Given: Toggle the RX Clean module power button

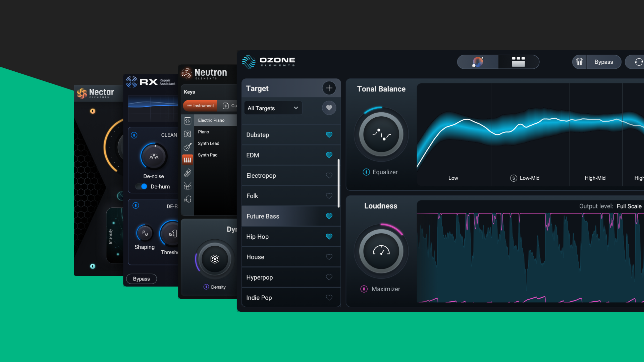Looking at the screenshot, I should [x=134, y=135].
